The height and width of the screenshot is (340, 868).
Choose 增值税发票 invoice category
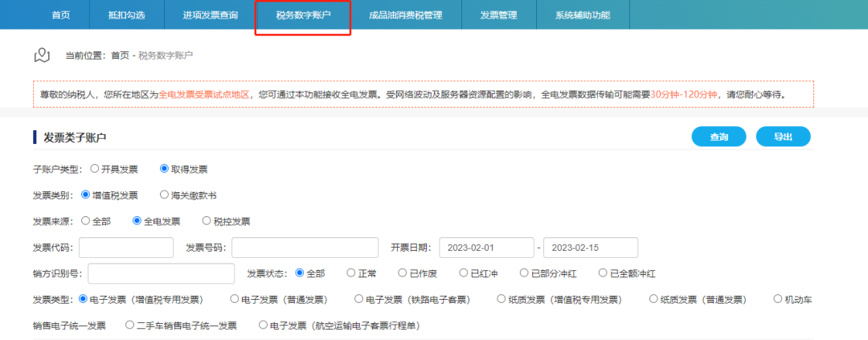point(85,195)
